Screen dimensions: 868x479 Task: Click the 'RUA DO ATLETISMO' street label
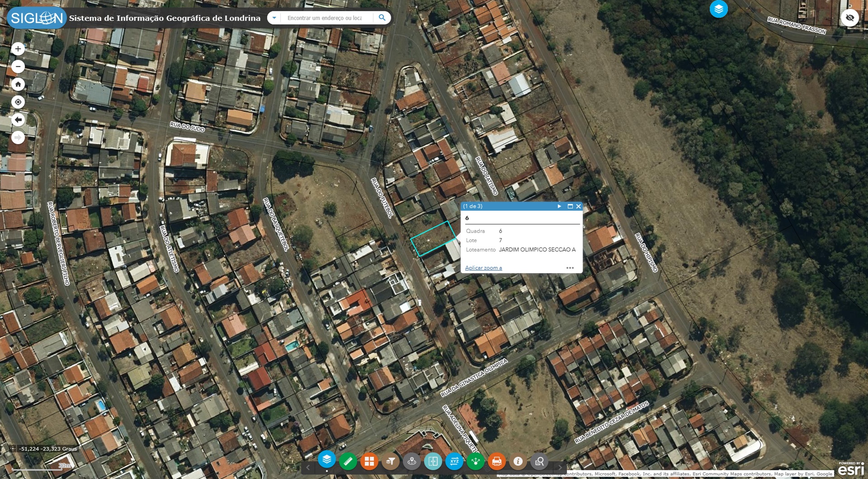coord(170,249)
